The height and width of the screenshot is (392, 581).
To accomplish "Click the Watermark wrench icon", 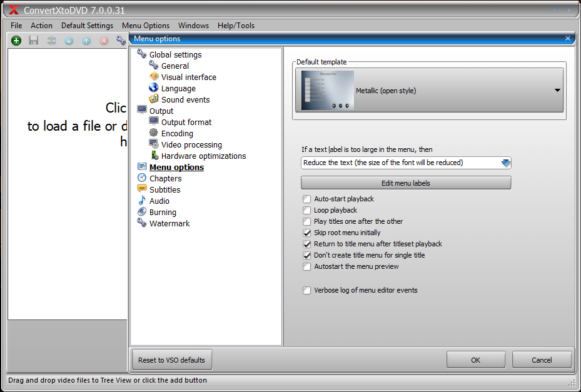I will pyautogui.click(x=141, y=223).
